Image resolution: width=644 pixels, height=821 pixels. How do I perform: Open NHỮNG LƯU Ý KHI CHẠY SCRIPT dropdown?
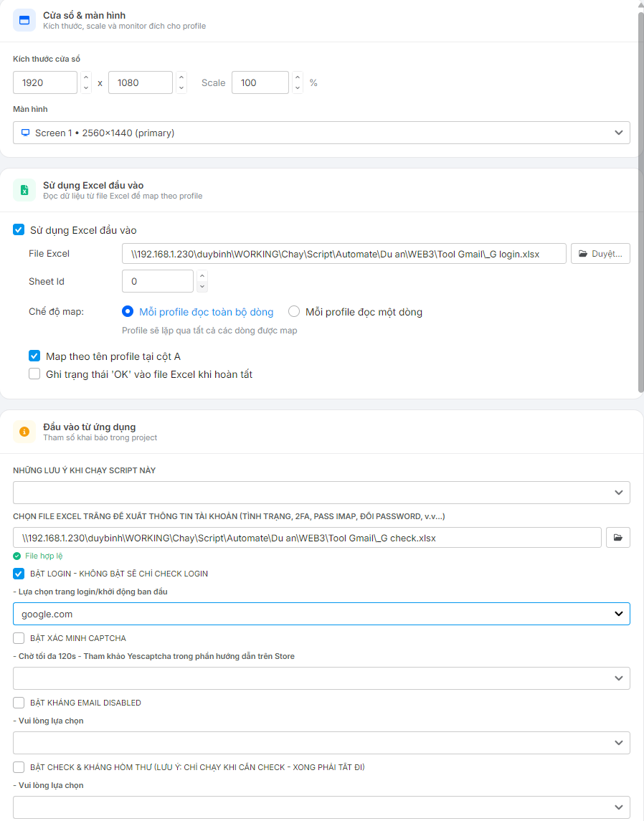coord(321,493)
